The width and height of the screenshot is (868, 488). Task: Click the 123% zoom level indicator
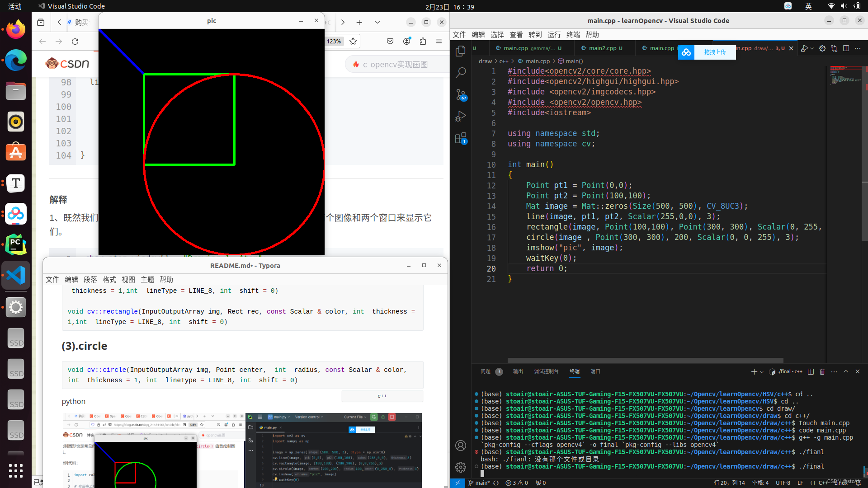click(334, 42)
